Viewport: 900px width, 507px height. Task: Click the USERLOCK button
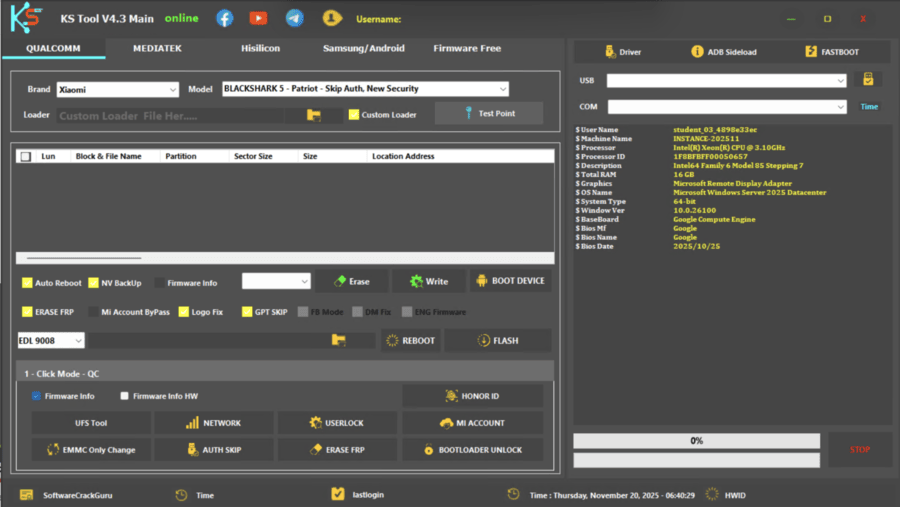337,423
